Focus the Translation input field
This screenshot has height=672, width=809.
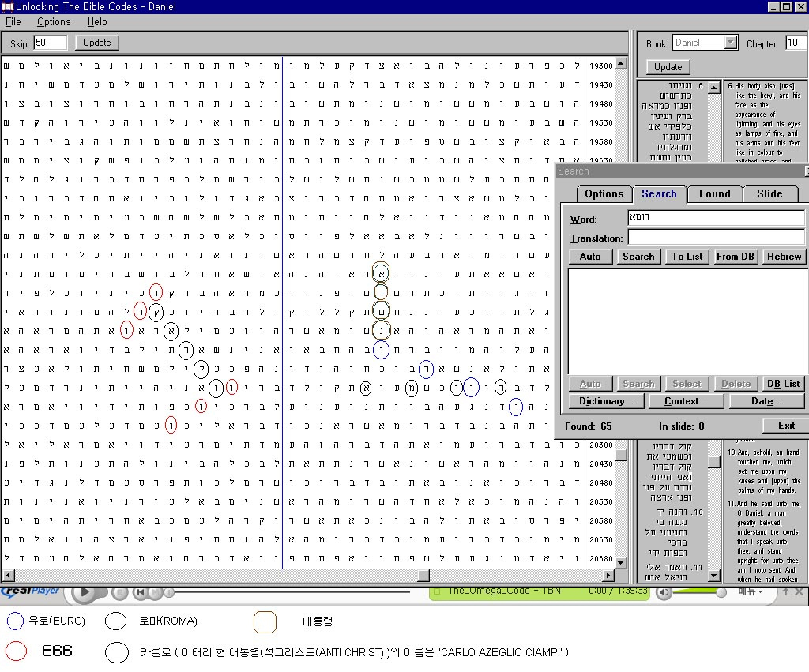(716, 237)
